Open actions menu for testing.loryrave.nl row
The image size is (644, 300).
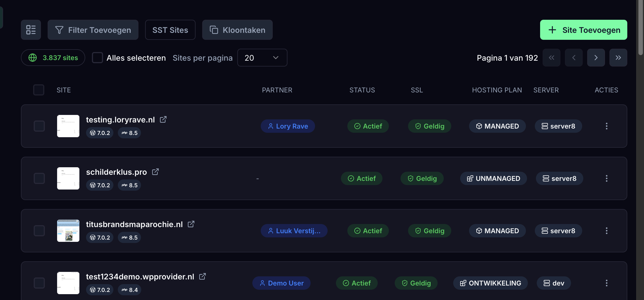[606, 126]
